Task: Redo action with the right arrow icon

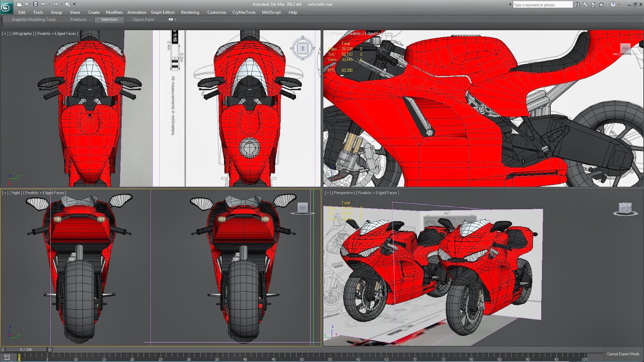Action: click(x=56, y=4)
